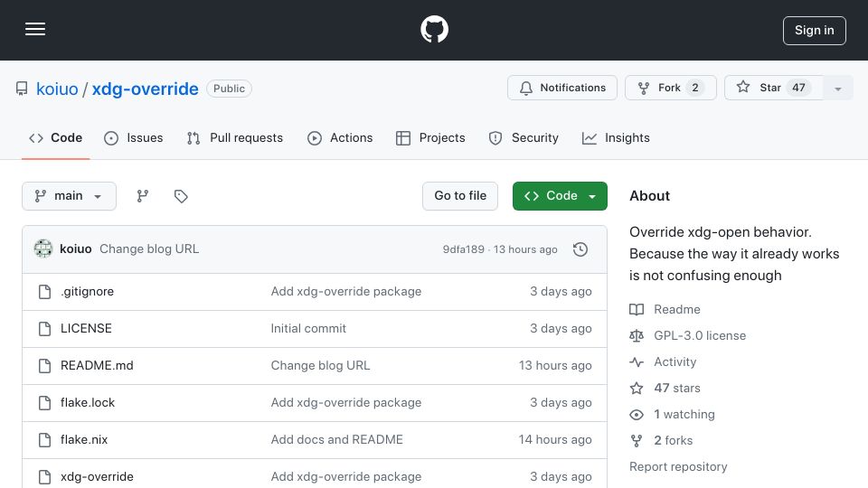
Task: Fork the repository with Fork button
Action: (x=670, y=88)
